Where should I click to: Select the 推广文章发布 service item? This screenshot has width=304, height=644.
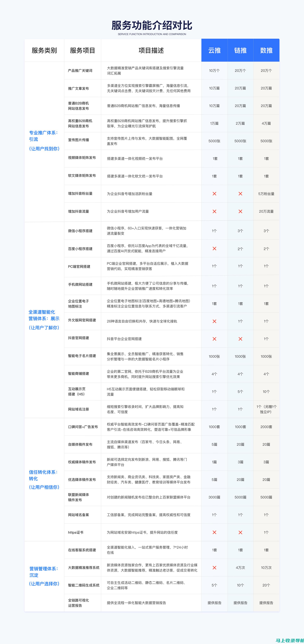(78, 88)
